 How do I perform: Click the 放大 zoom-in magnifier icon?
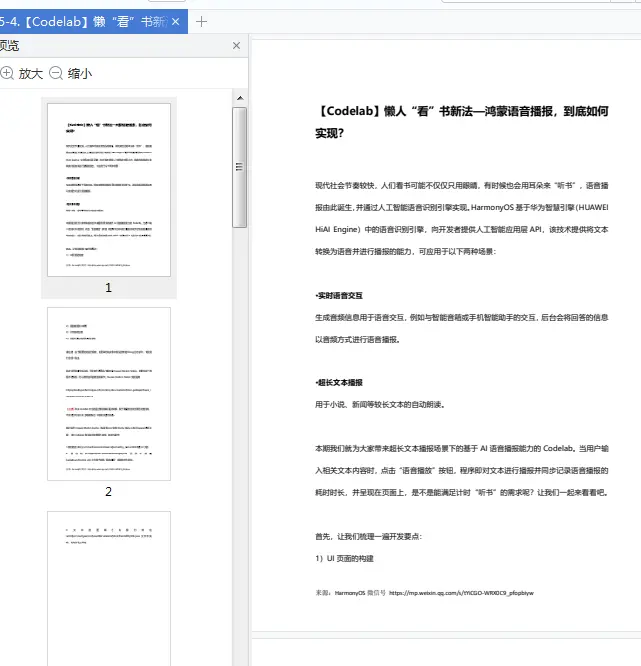click(7, 73)
